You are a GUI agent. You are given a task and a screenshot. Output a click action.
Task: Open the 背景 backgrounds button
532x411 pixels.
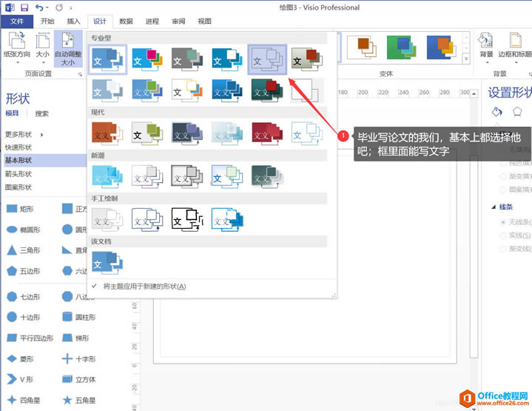(486, 47)
